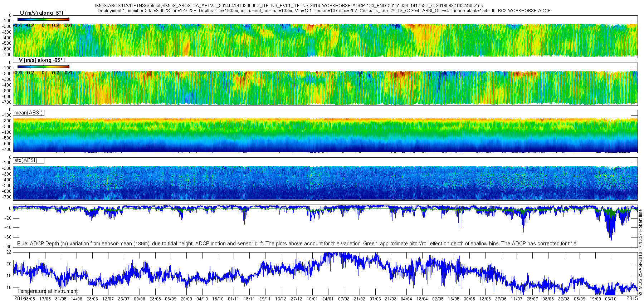644x304 pixels.
Task: Click the mean(ABSI) label box
Action: point(29,113)
